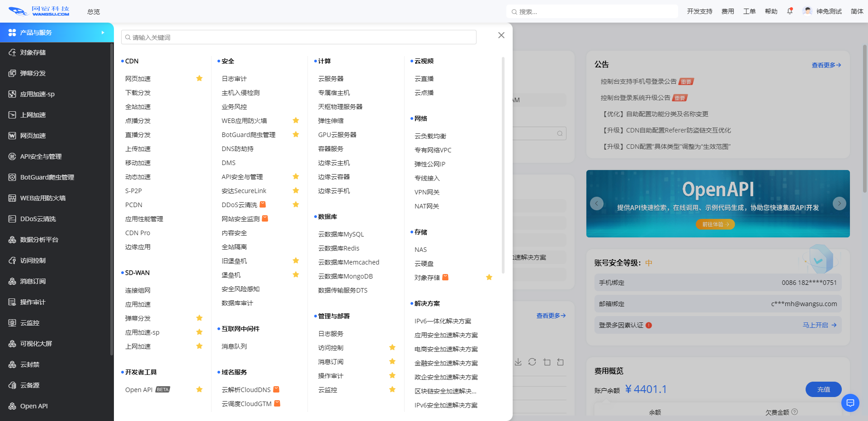Open the chat support floating icon
868x421 pixels.
coord(850,402)
